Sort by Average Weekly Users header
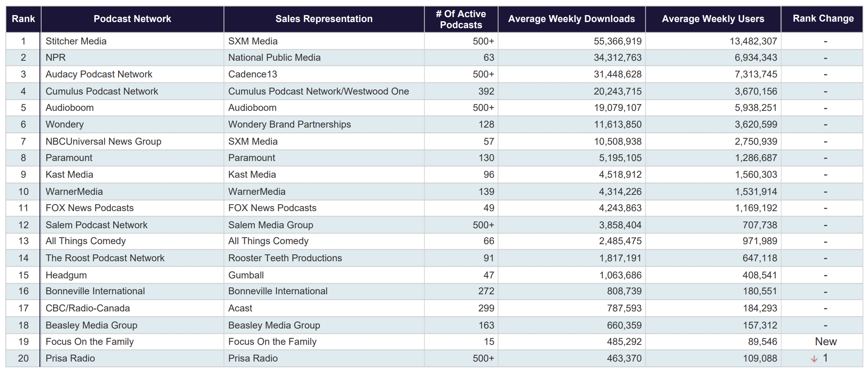Viewport: 868px width, 375px height. 712,19
